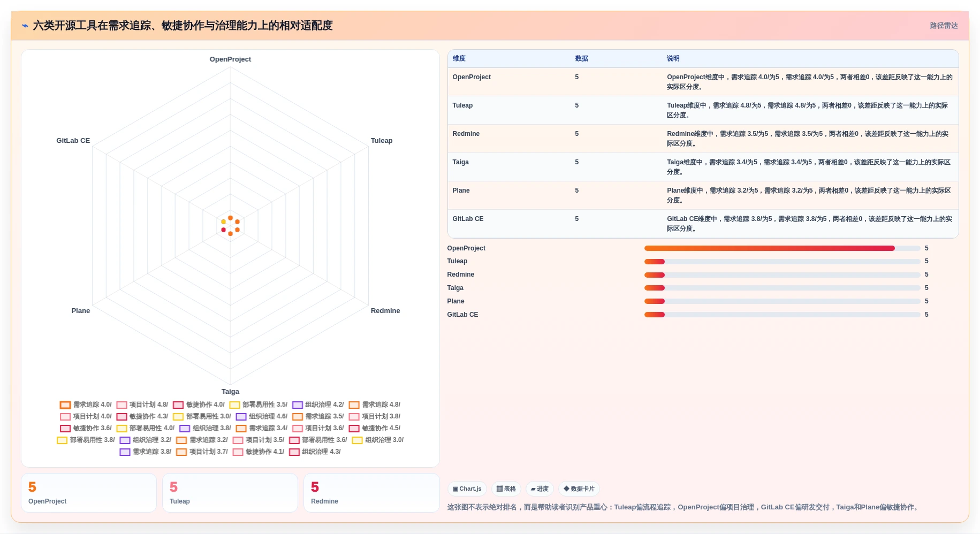Click the Tuleap axis label on the radar
Screen dimensions: 980x534
tap(382, 141)
